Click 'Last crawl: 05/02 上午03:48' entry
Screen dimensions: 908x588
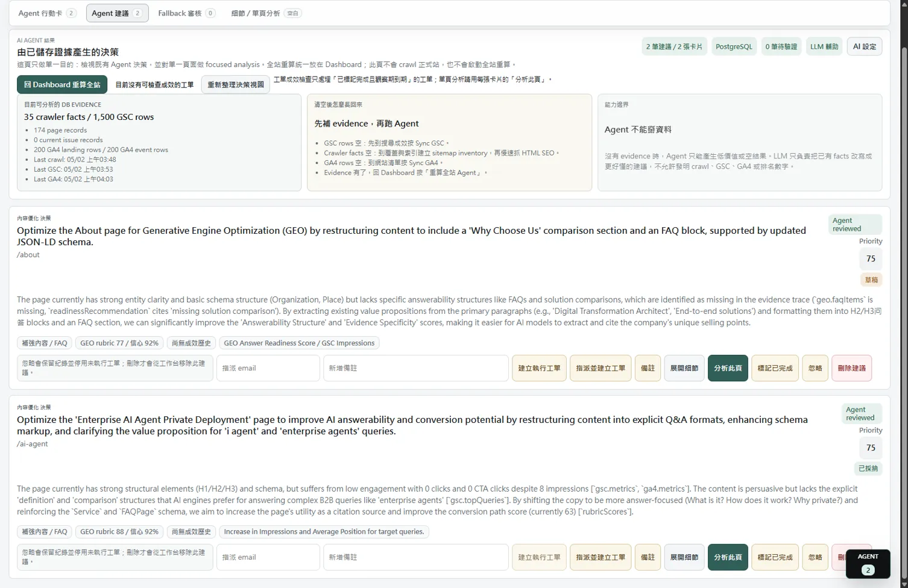point(75,160)
